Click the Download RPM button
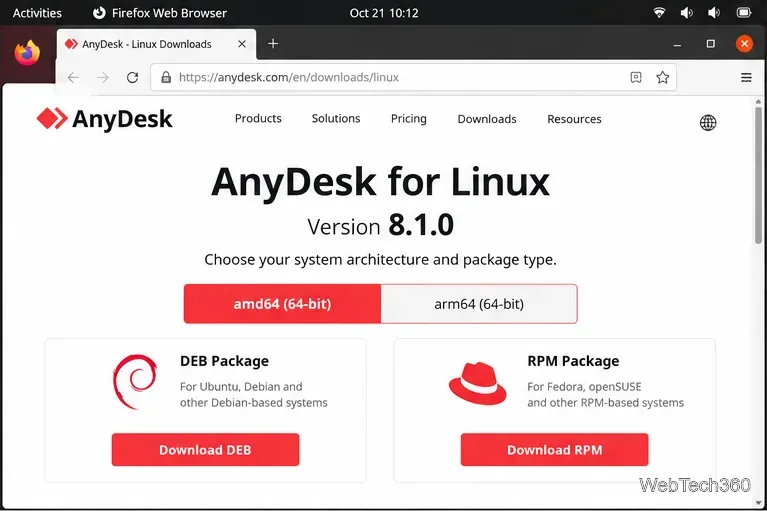Viewport: 767px width, 511px height. pos(555,449)
